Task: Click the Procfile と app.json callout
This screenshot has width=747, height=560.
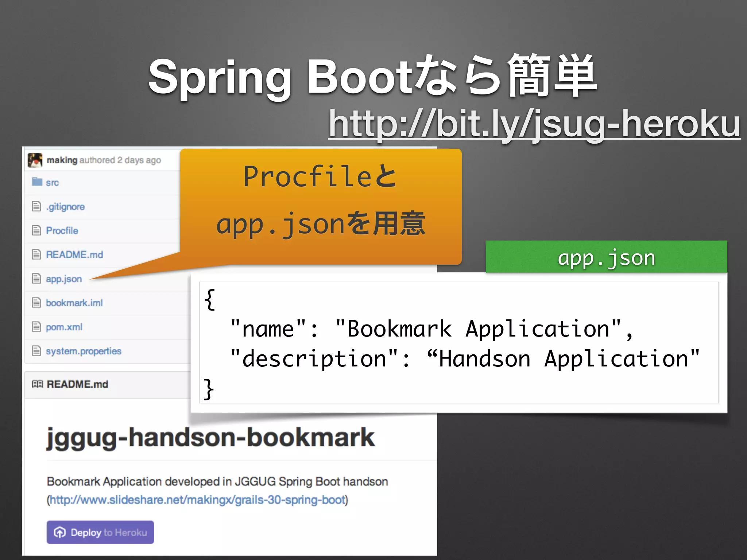Action: click(321, 207)
